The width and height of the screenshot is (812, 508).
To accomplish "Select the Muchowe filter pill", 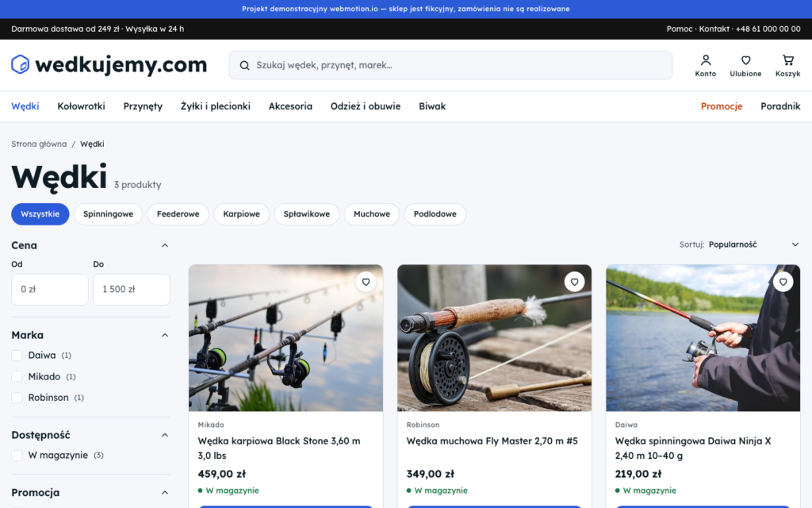I will [x=372, y=214].
